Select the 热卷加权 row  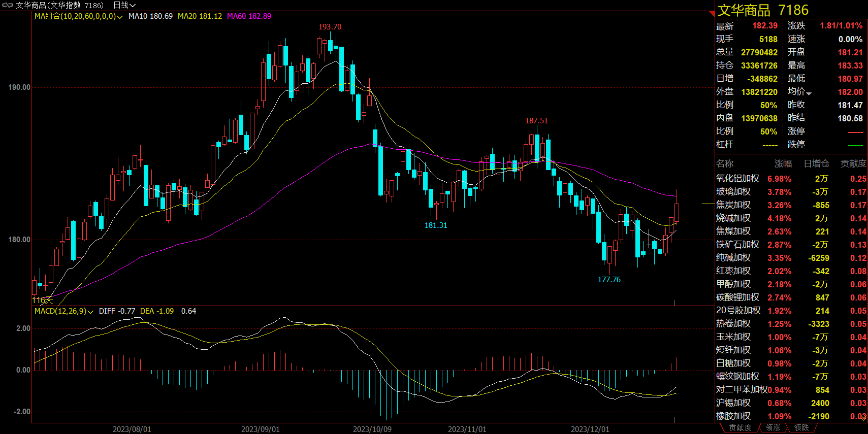pos(791,324)
